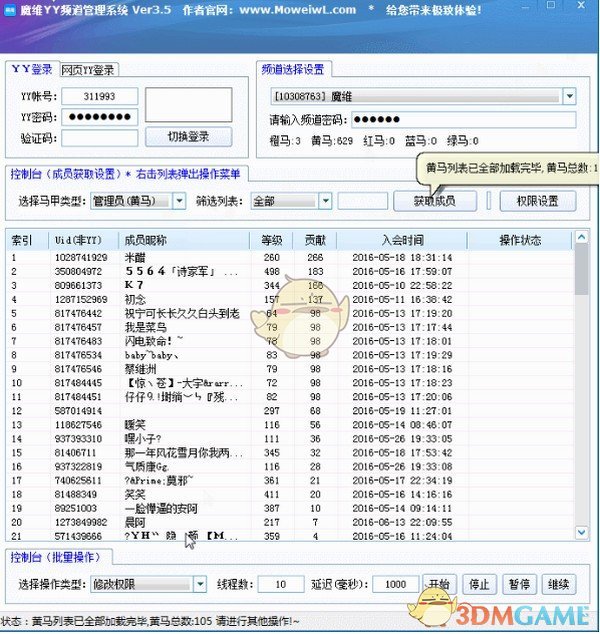Image resolution: width=600 pixels, height=634 pixels.
Task: Sort by 索引 column header
Action: click(27, 241)
